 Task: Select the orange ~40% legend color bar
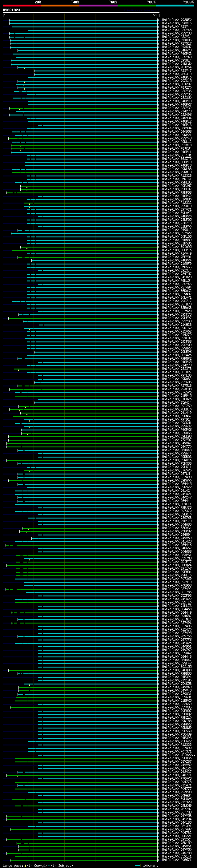click(x=60, y=6)
